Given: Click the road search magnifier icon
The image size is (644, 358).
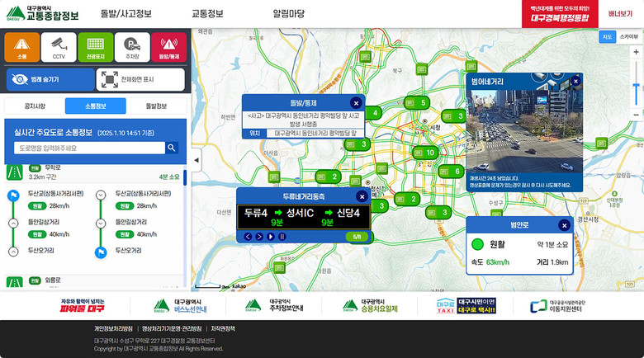Looking at the screenshot, I should tap(171, 148).
